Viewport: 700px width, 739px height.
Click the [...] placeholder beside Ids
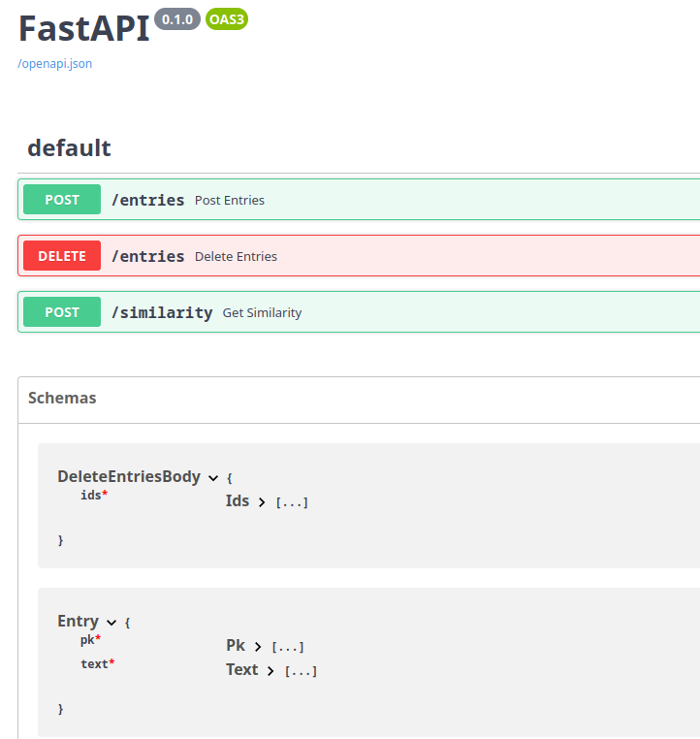click(292, 502)
